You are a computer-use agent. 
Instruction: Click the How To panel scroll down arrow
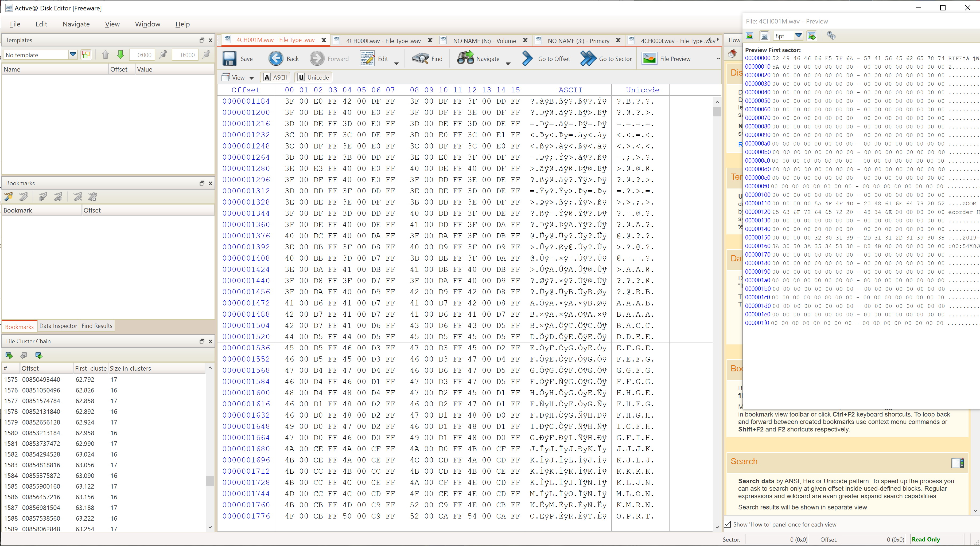pos(975,511)
